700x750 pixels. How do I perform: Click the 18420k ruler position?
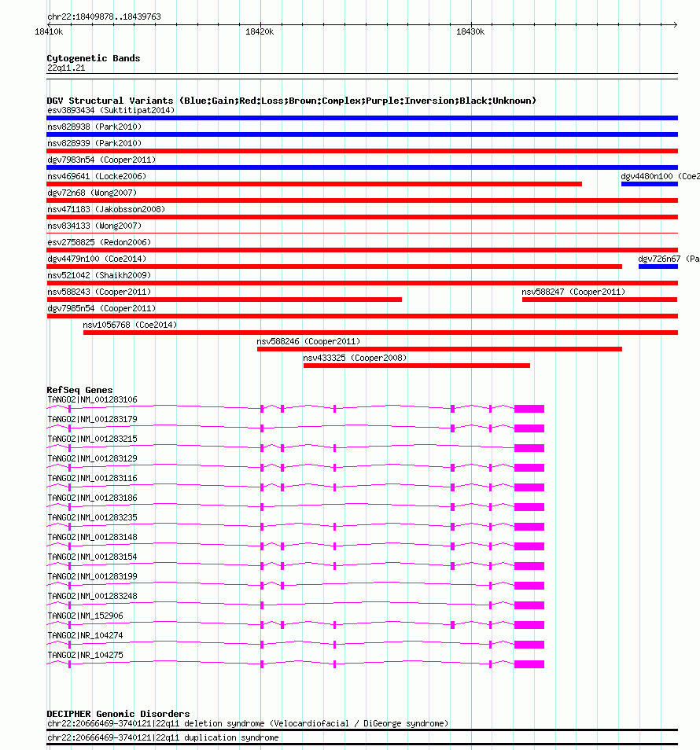coord(260,31)
